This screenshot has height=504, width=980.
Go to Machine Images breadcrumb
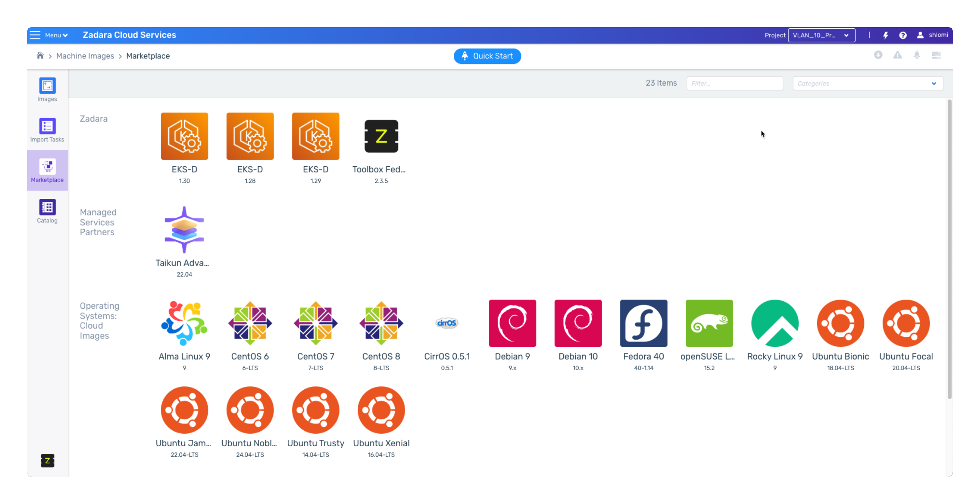point(85,56)
